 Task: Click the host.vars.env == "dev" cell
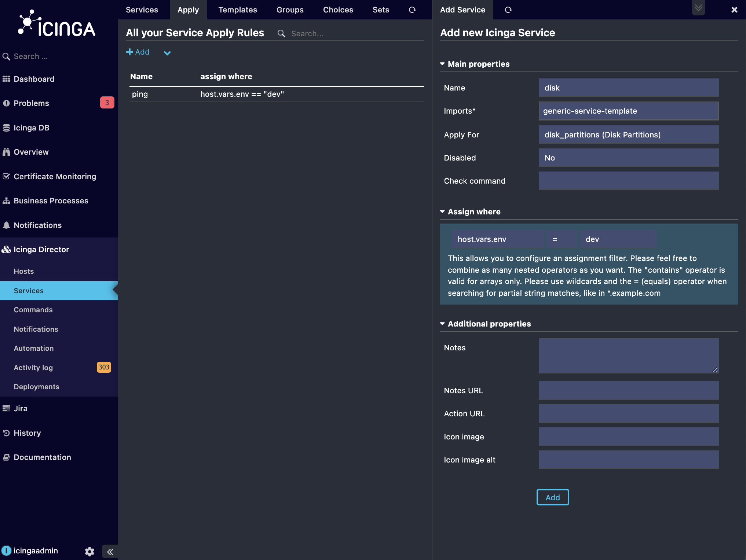(242, 94)
